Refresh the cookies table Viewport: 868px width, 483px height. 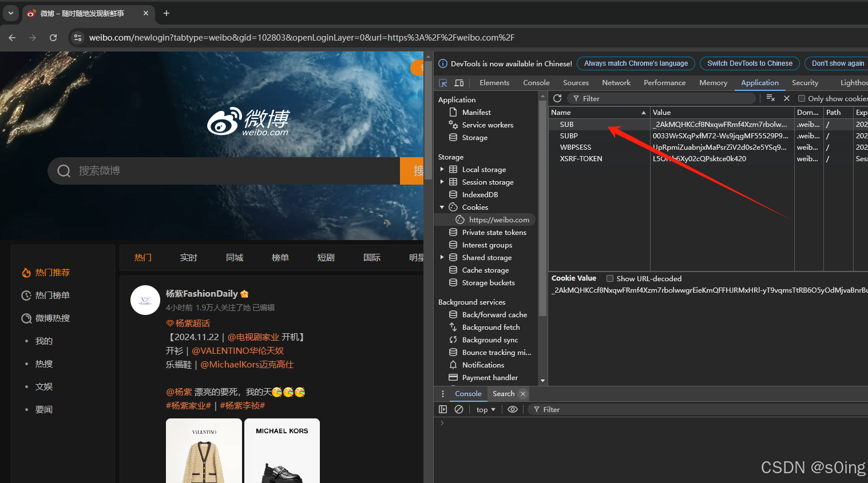pos(557,98)
